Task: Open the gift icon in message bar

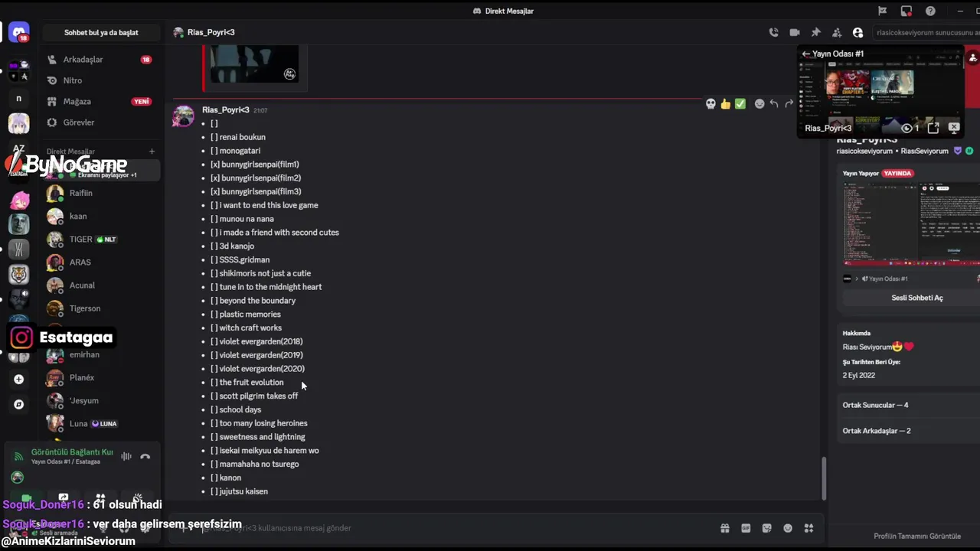Action: tap(724, 528)
